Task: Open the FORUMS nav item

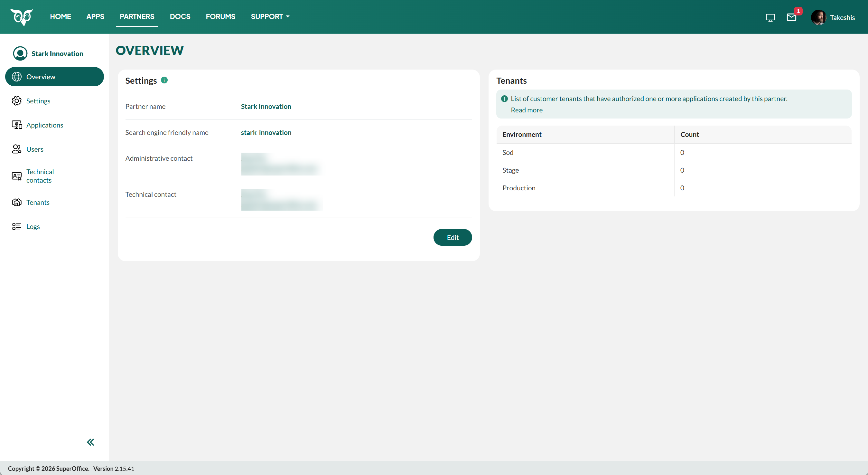Action: coord(221,16)
